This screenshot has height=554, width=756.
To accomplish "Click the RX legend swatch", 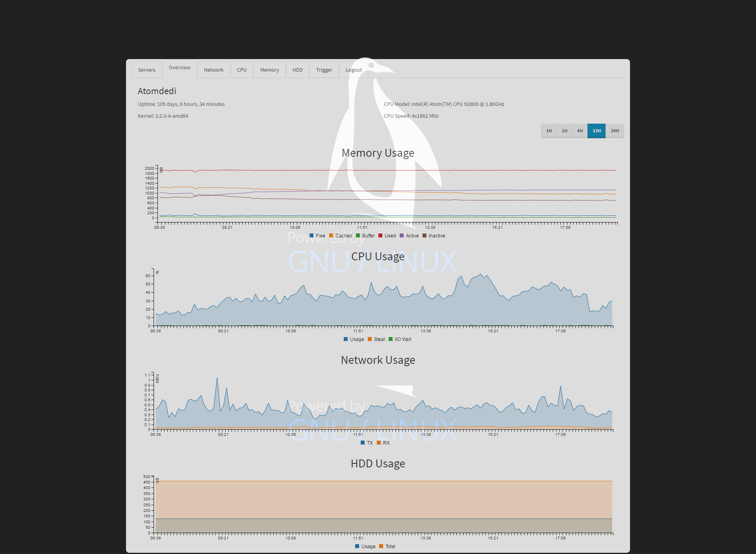I will (379, 443).
